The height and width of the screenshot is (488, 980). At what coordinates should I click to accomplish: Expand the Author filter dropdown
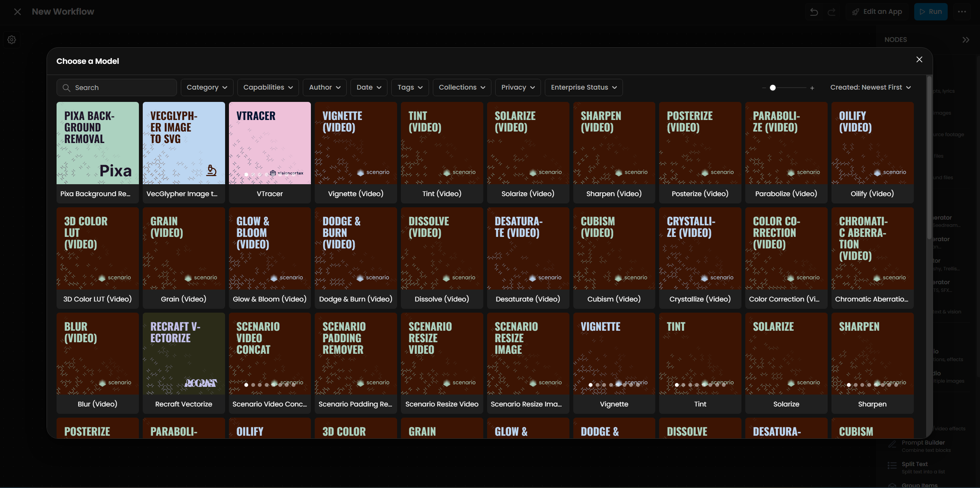(x=325, y=88)
